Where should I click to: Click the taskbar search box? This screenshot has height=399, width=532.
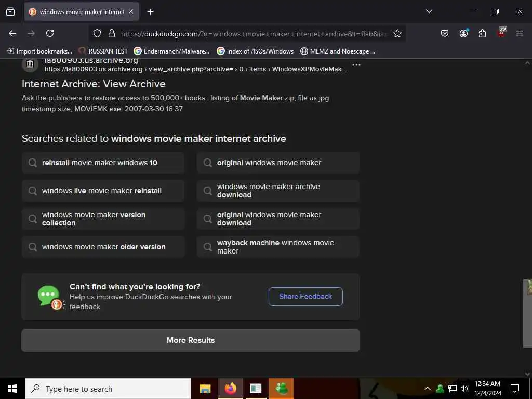coord(108,389)
